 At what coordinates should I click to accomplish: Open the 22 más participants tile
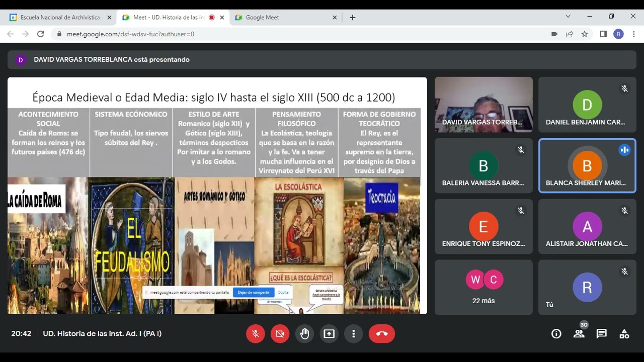click(x=484, y=288)
